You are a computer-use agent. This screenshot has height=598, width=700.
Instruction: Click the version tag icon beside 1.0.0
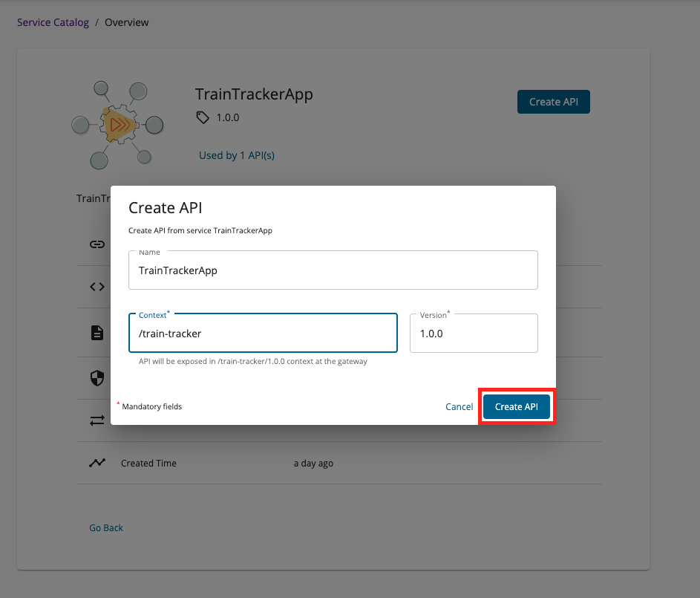coord(203,117)
